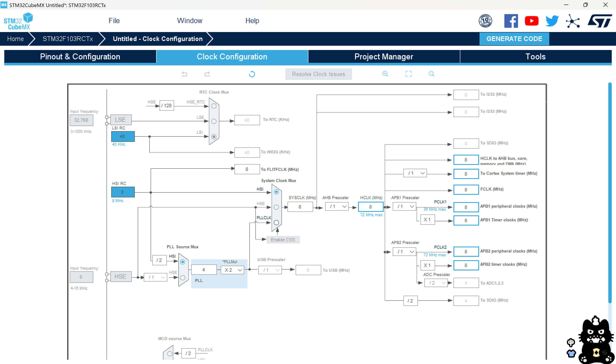The width and height of the screenshot is (616, 364).
Task: Click the HCLK (MHz) value field
Action: pyautogui.click(x=370, y=207)
